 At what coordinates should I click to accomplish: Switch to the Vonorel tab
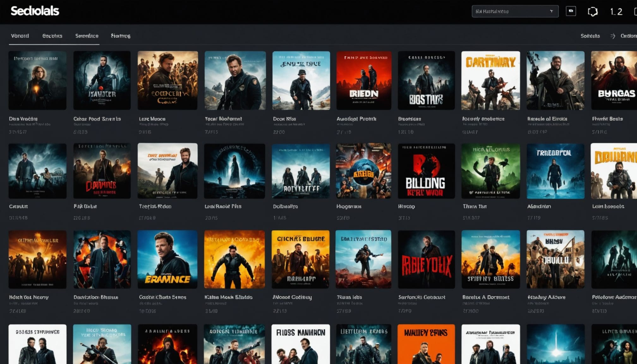point(20,36)
